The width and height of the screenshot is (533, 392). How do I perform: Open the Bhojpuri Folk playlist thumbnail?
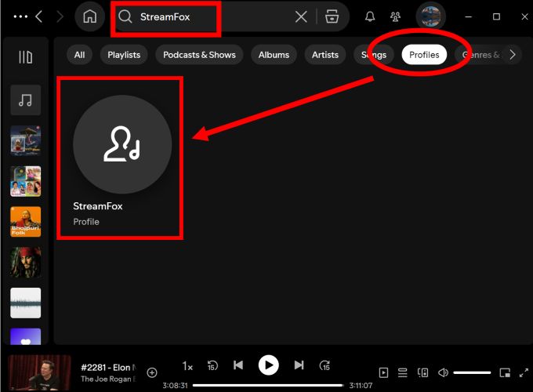[x=26, y=222]
